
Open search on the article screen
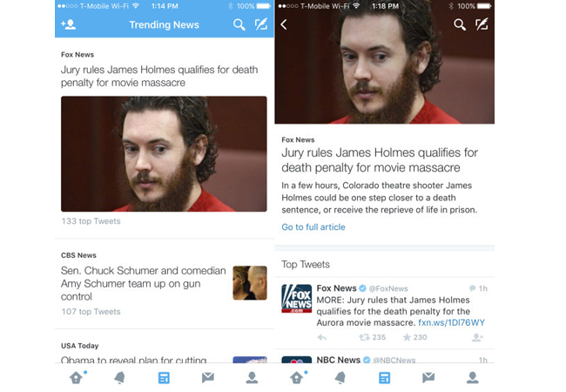[460, 24]
